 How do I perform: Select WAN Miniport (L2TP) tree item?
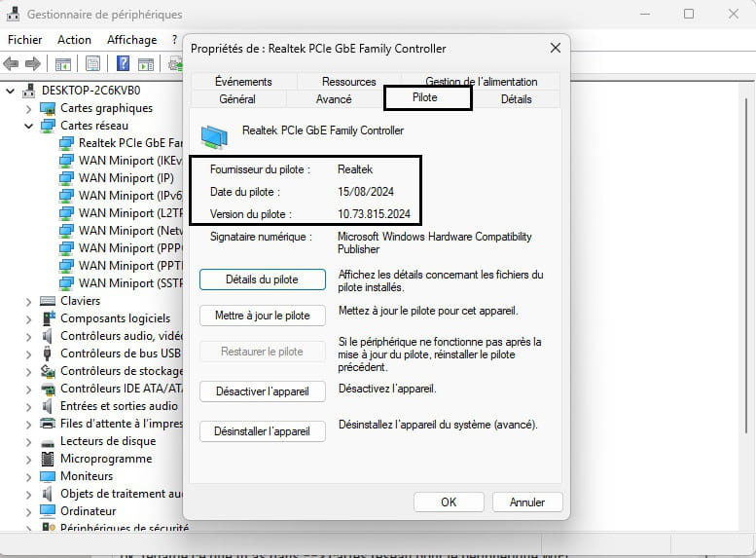(120, 213)
